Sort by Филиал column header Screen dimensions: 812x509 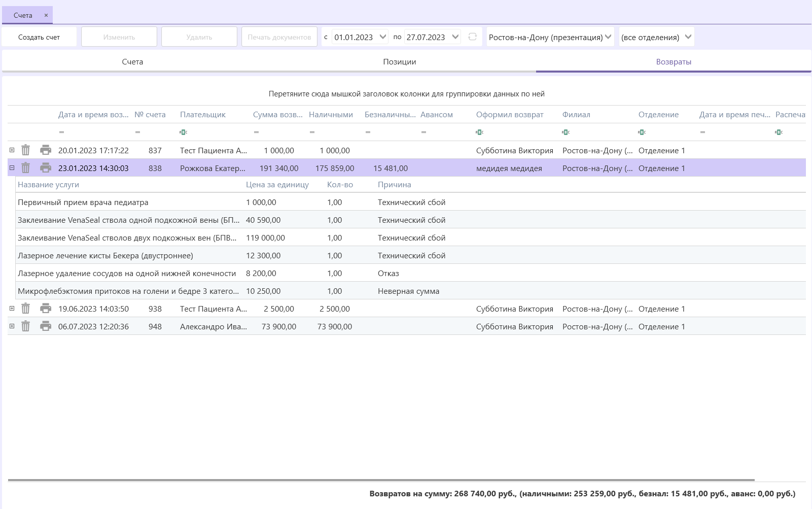point(576,114)
